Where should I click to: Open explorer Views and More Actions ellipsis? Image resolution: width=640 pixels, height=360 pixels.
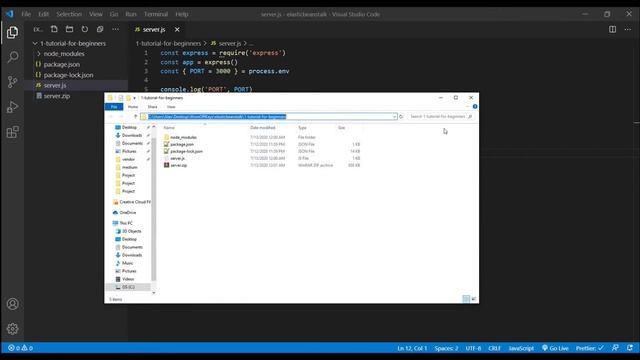tap(116, 29)
